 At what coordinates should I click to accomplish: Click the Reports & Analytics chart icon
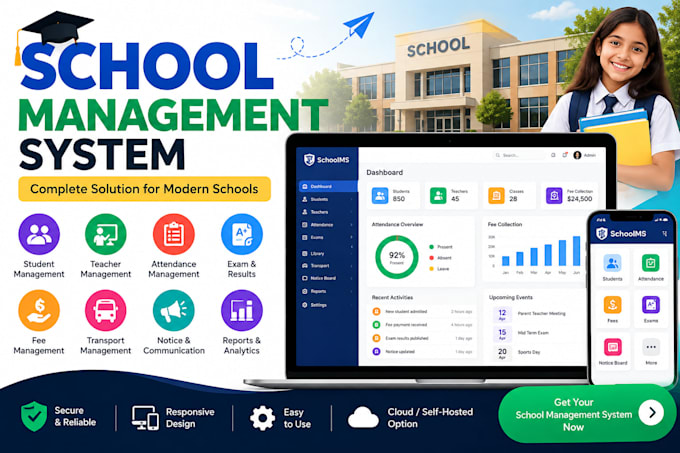coord(242,310)
